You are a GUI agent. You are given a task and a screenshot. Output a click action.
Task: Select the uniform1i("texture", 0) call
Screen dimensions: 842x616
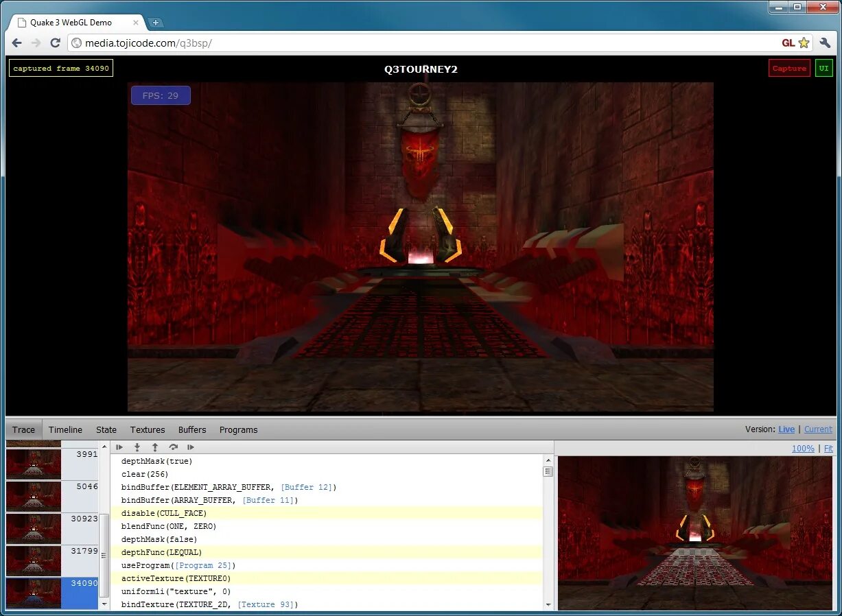tap(327, 591)
